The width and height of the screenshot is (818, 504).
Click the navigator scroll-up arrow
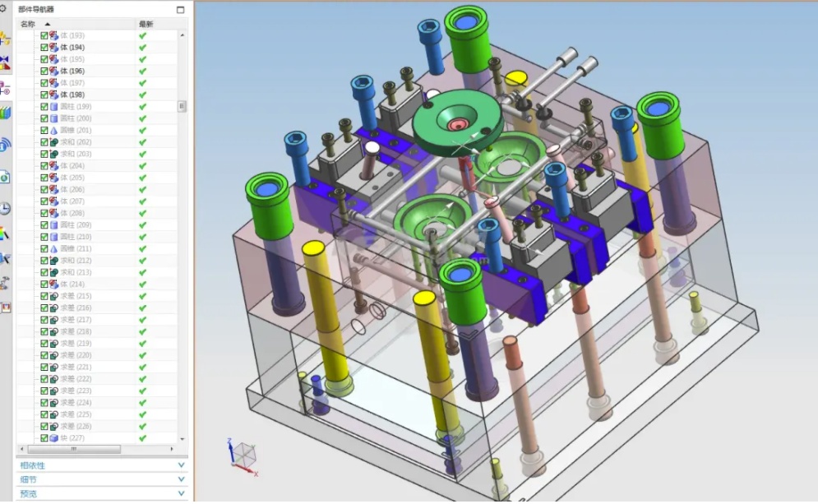pos(182,35)
